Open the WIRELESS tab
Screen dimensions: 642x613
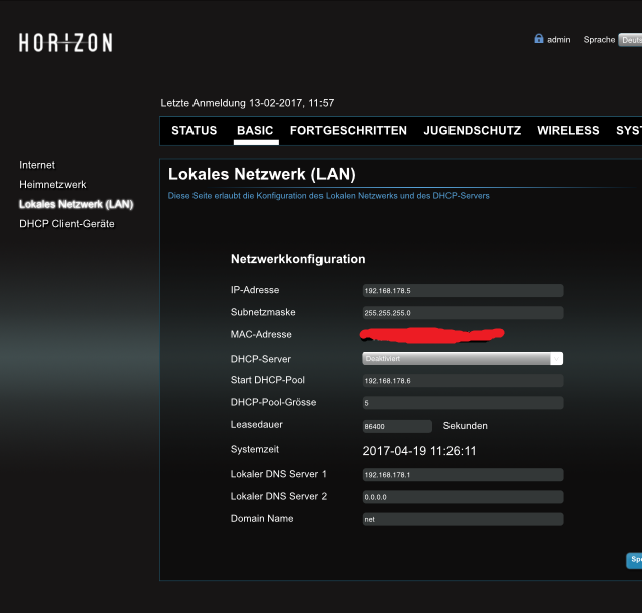[x=568, y=131]
